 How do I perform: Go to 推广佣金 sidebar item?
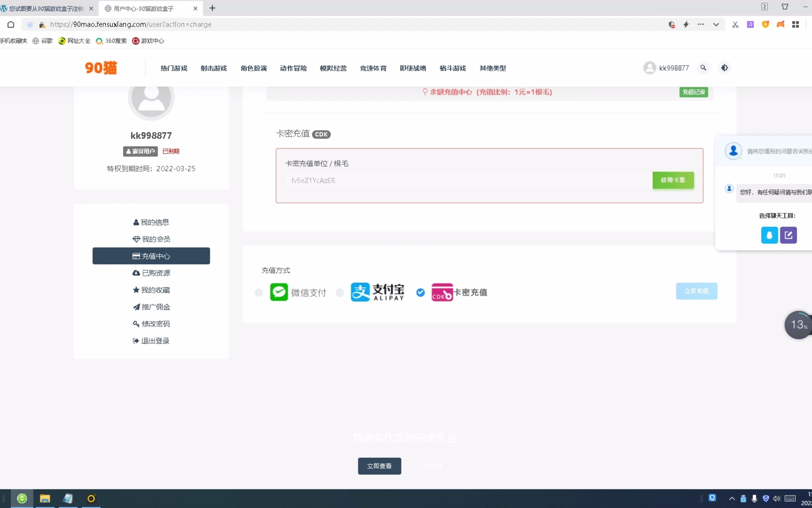click(x=151, y=307)
